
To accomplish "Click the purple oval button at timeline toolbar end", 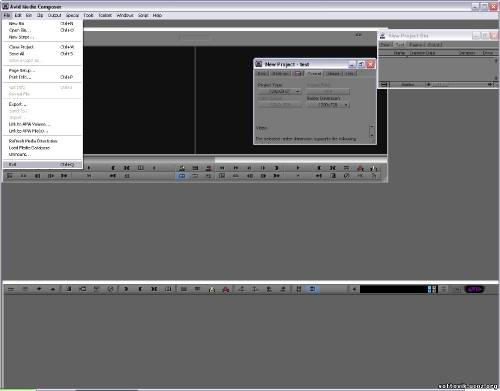I will click(474, 289).
